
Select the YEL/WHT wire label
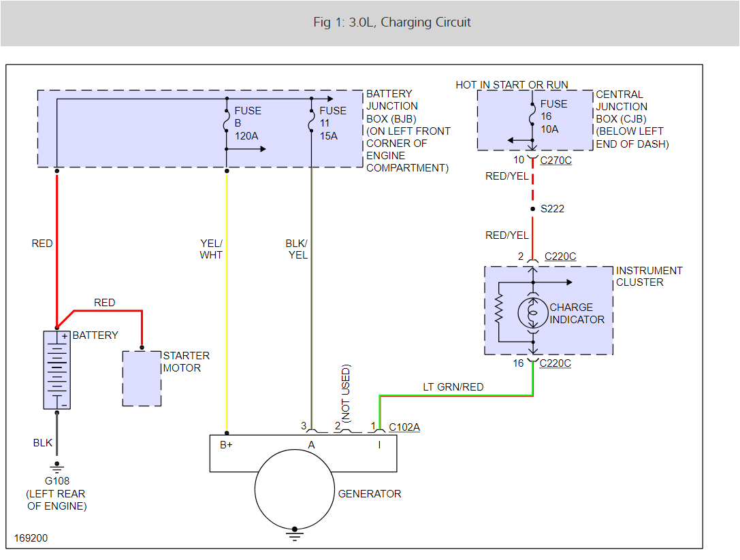(x=211, y=249)
